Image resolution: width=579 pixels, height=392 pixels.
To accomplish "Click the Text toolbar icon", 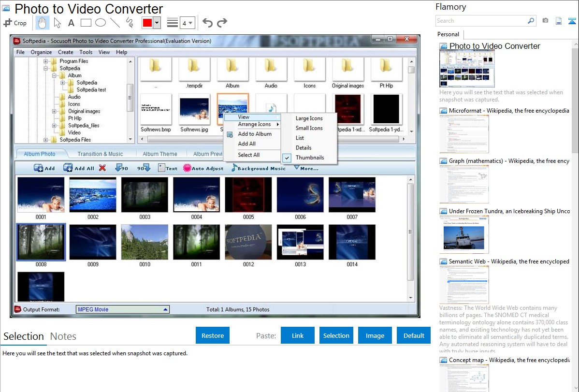I will (168, 168).
